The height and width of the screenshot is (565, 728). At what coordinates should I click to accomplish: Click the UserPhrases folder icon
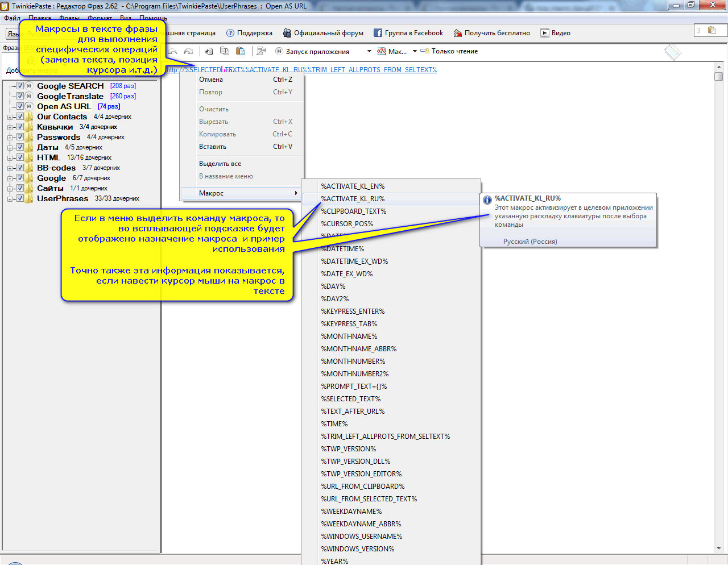pos(29,198)
